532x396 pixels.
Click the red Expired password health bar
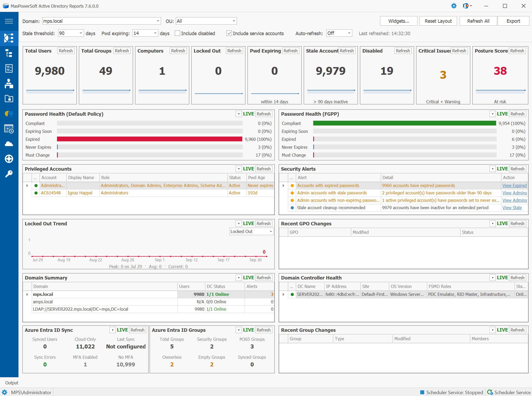150,139
